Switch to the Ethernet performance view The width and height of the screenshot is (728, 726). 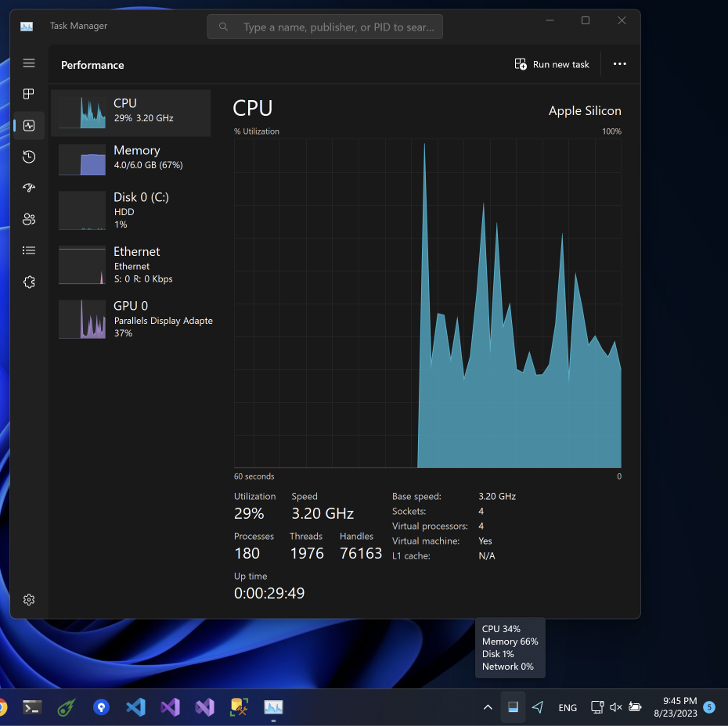(131, 264)
